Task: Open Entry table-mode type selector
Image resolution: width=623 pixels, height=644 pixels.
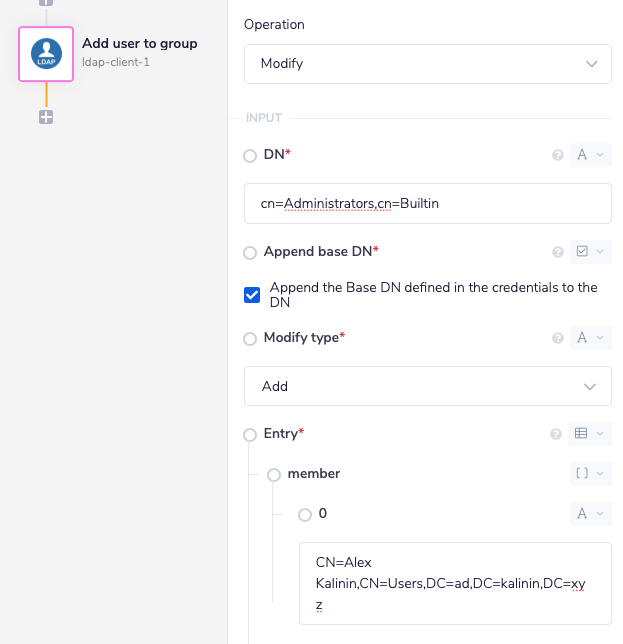Action: coord(590,434)
